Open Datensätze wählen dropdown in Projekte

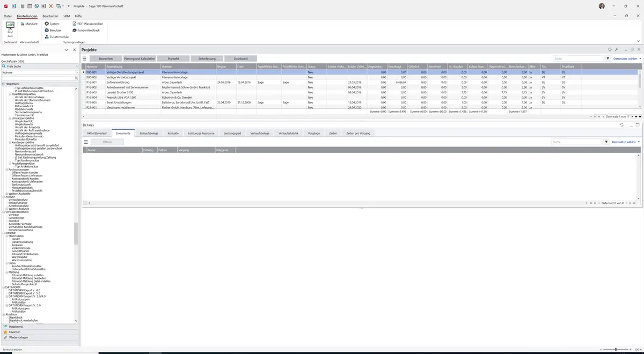click(x=627, y=58)
